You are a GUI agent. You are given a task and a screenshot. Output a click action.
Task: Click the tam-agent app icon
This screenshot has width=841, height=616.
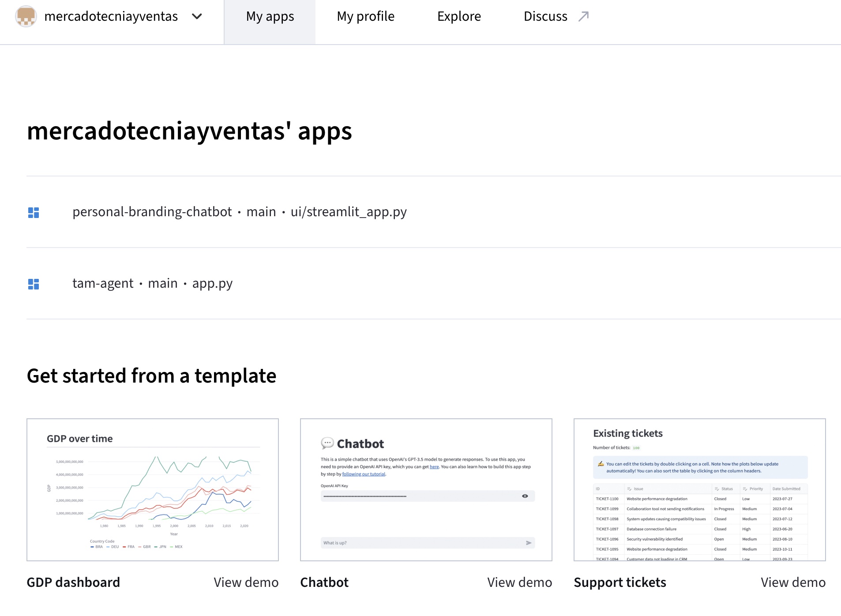coord(34,284)
